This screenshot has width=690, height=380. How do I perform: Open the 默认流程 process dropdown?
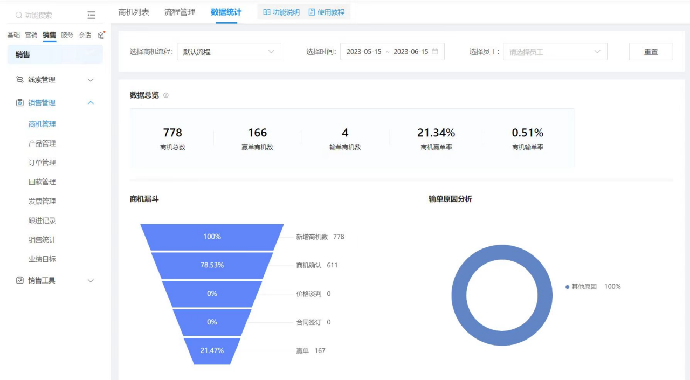click(229, 51)
